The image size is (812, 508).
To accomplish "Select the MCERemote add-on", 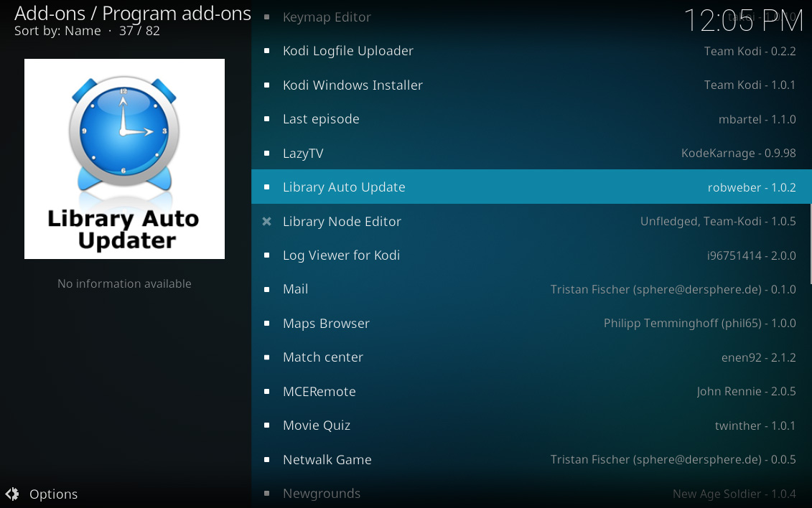I will tap(531, 391).
